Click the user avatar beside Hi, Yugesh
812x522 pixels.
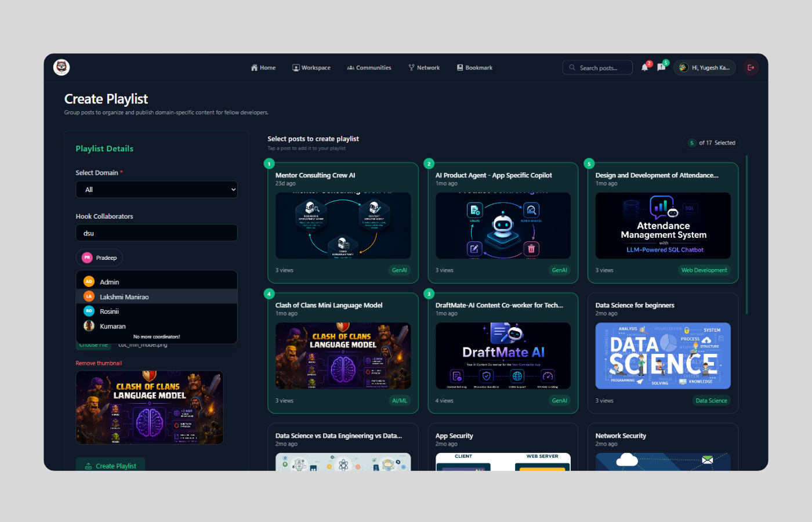[683, 68]
